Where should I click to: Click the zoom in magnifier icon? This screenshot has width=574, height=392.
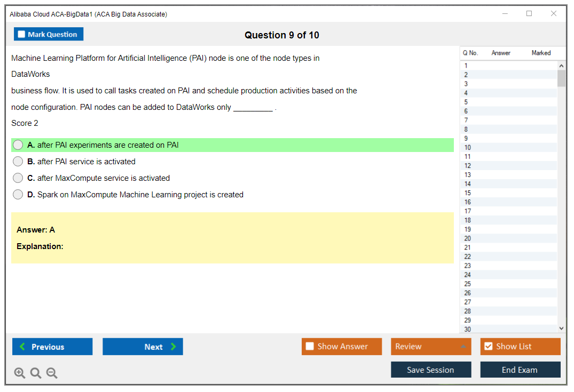point(20,373)
